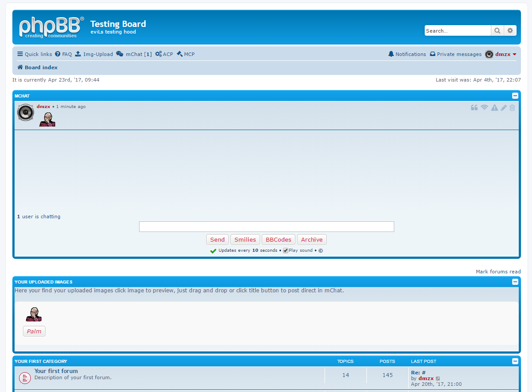Go to the ACP menu item
Image resolution: width=532 pixels, height=392 pixels.
tap(164, 54)
